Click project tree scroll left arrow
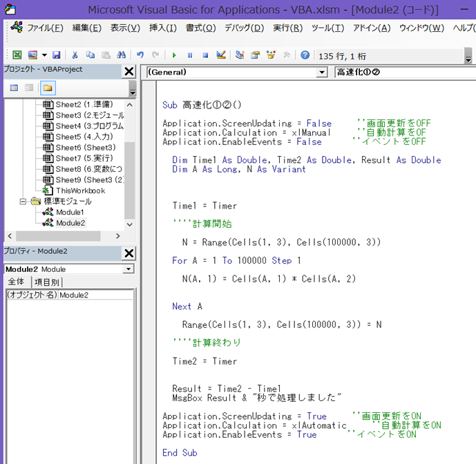Screen dimensions: 476x464 point(10,235)
